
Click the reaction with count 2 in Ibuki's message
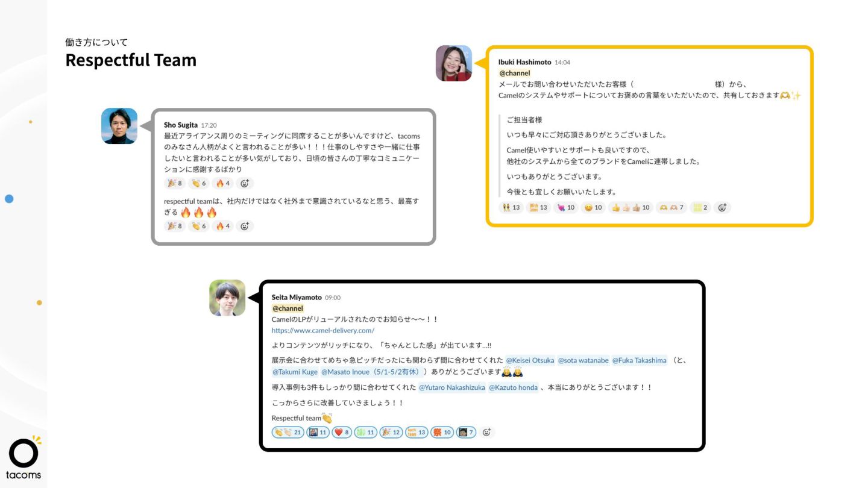click(x=700, y=207)
